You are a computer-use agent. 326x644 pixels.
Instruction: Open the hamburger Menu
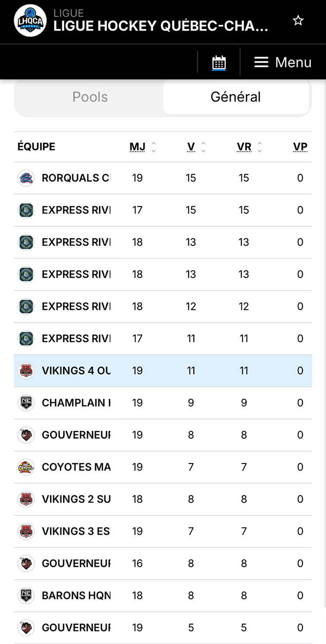(283, 63)
